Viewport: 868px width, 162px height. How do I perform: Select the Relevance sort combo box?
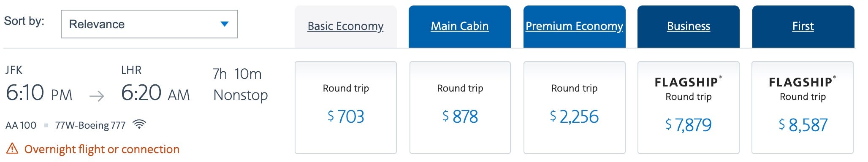tap(149, 24)
